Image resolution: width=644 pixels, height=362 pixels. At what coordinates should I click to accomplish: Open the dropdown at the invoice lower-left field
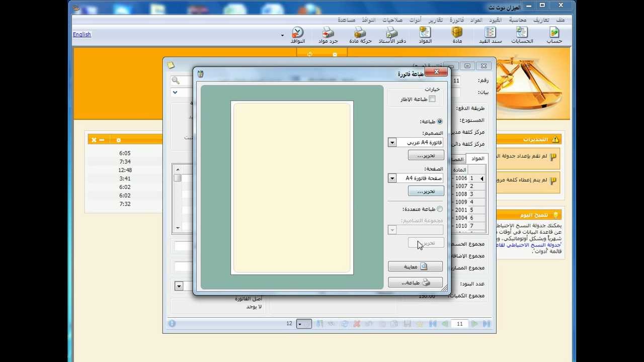pyautogui.click(x=179, y=286)
